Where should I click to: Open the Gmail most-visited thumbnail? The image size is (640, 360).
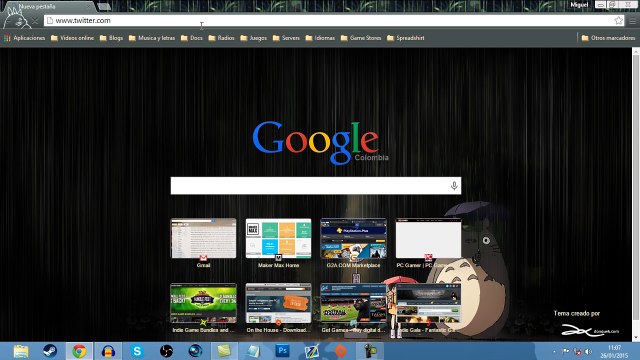point(203,238)
